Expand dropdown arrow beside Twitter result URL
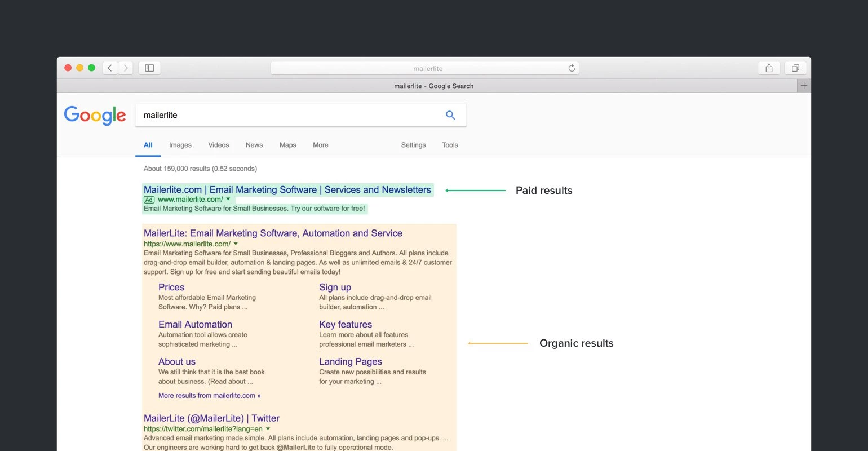The width and height of the screenshot is (868, 451). coord(268,429)
